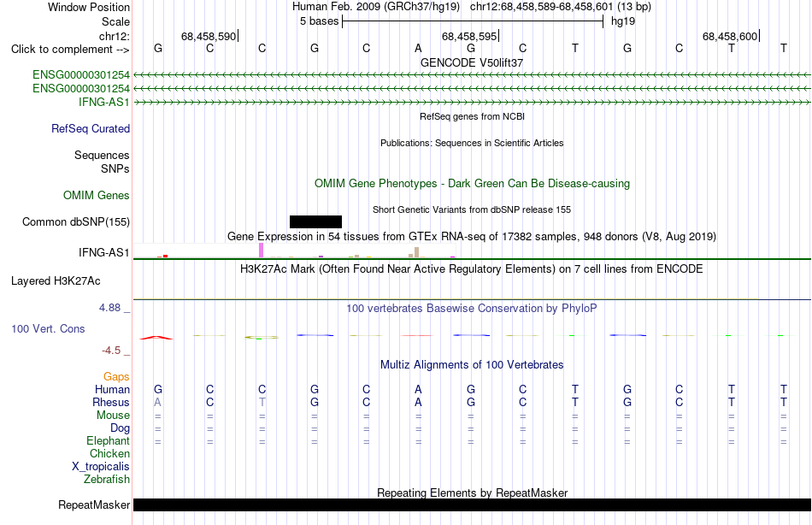This screenshot has height=525, width=812.
Task: Click the IFNG-AS1 transcript arrow line
Action: point(472,103)
